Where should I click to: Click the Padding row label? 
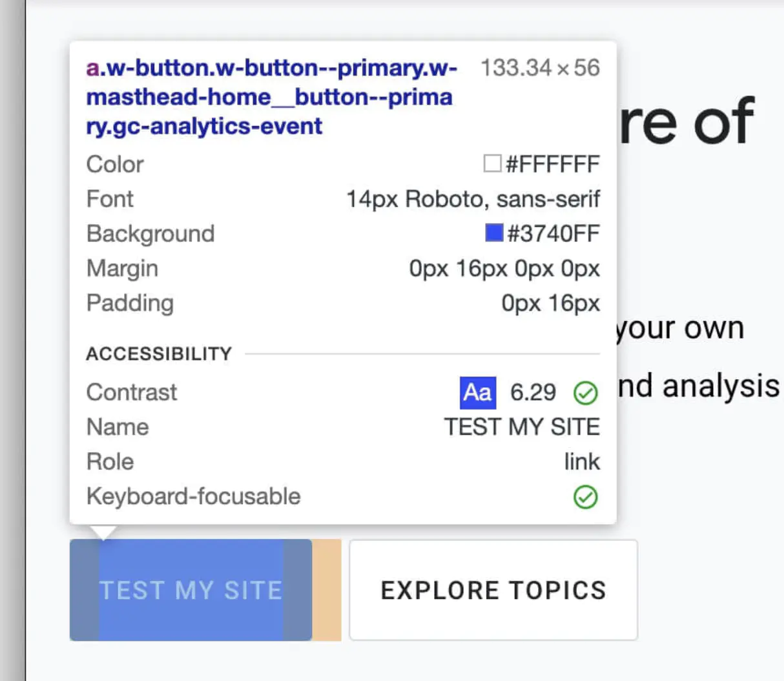pyautogui.click(x=130, y=303)
